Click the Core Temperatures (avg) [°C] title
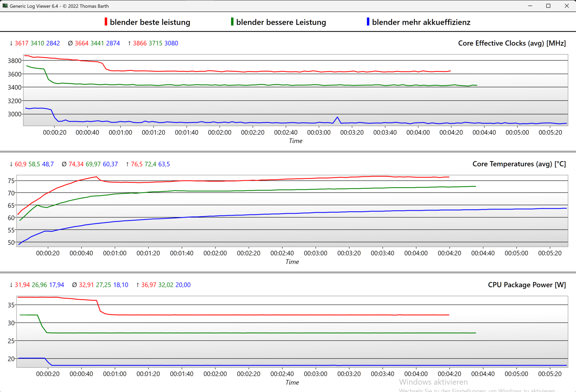Screen dimensions: 576x392 519,164
